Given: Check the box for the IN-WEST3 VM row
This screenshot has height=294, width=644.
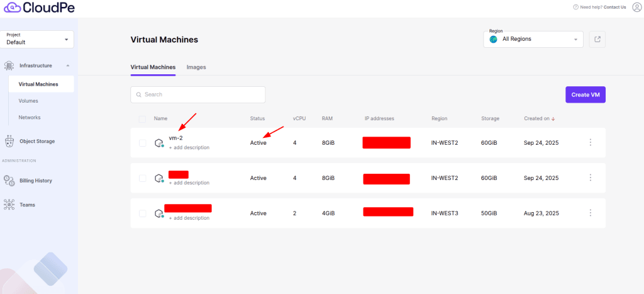Looking at the screenshot, I should point(142,213).
